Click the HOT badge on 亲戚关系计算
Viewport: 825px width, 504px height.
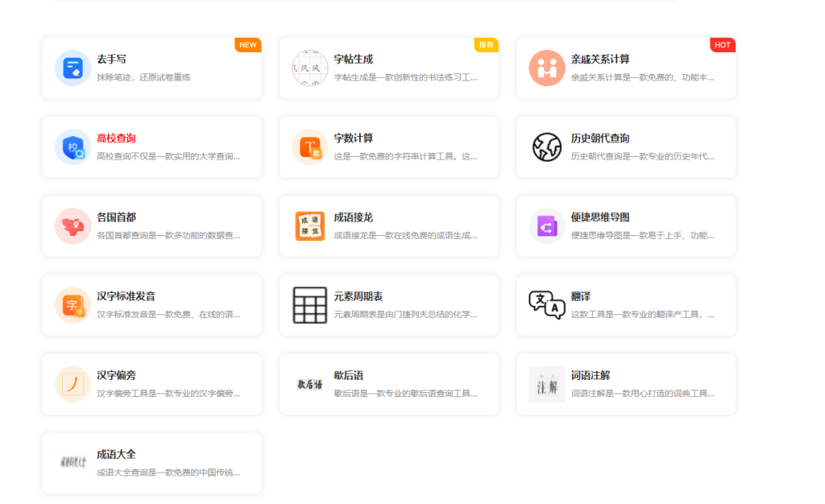click(722, 45)
